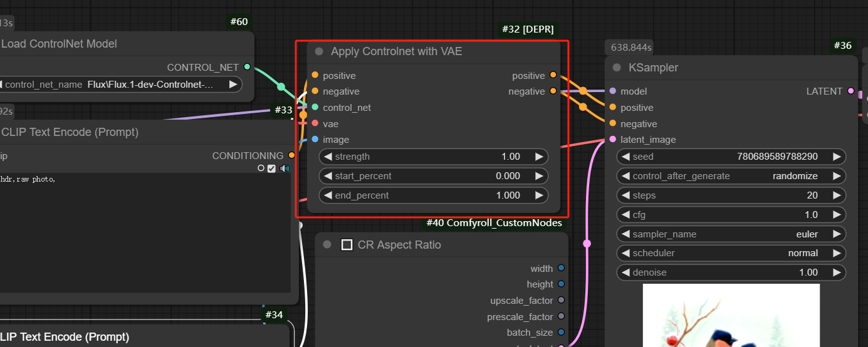Click the KSampler LATENT output dot
The height and width of the screenshot is (347, 868).
click(x=850, y=91)
